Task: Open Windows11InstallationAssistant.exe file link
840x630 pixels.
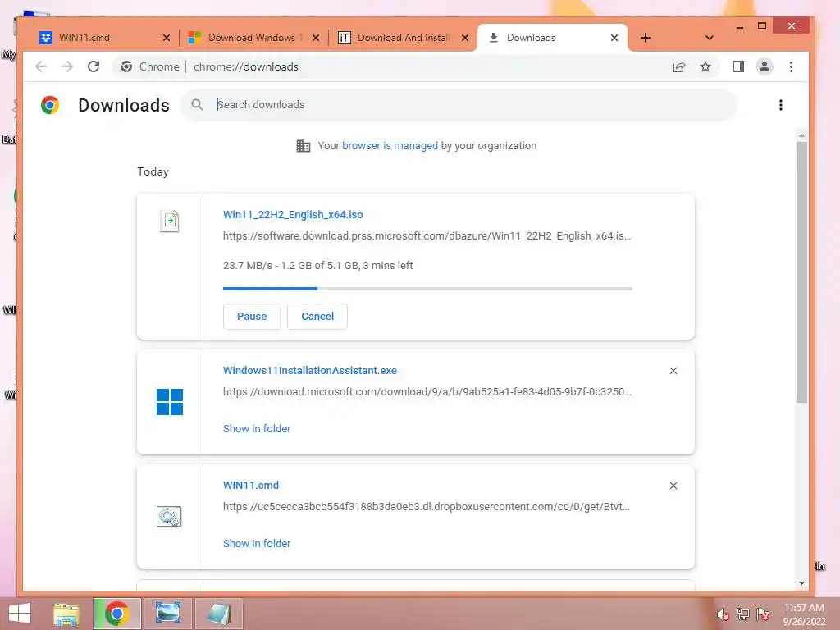Action: pyautogui.click(x=309, y=371)
